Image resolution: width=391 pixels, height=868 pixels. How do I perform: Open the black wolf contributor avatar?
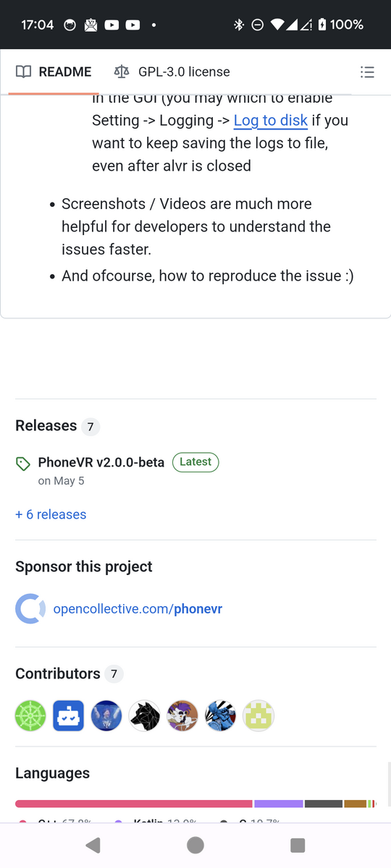click(x=144, y=716)
